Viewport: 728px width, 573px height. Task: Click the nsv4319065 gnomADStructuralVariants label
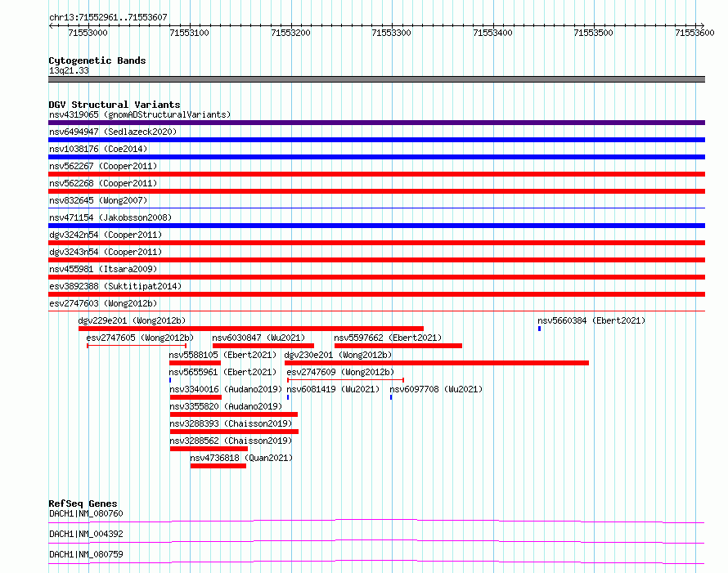point(140,114)
